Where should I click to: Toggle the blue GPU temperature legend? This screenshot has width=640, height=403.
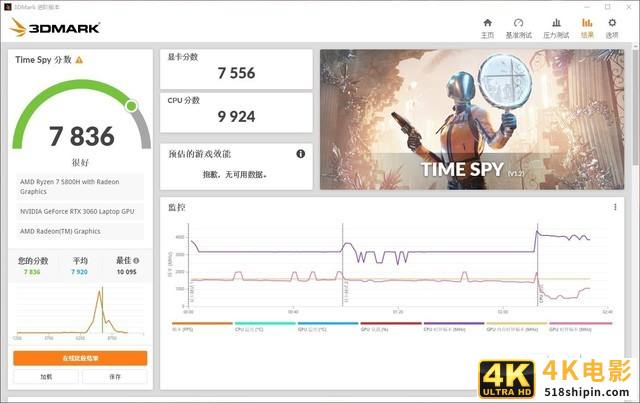pyautogui.click(x=328, y=326)
